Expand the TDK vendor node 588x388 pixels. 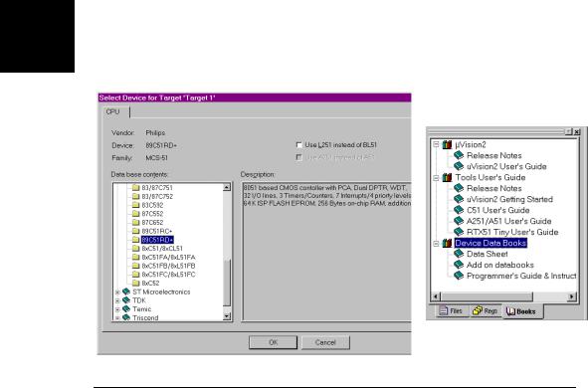(x=117, y=300)
